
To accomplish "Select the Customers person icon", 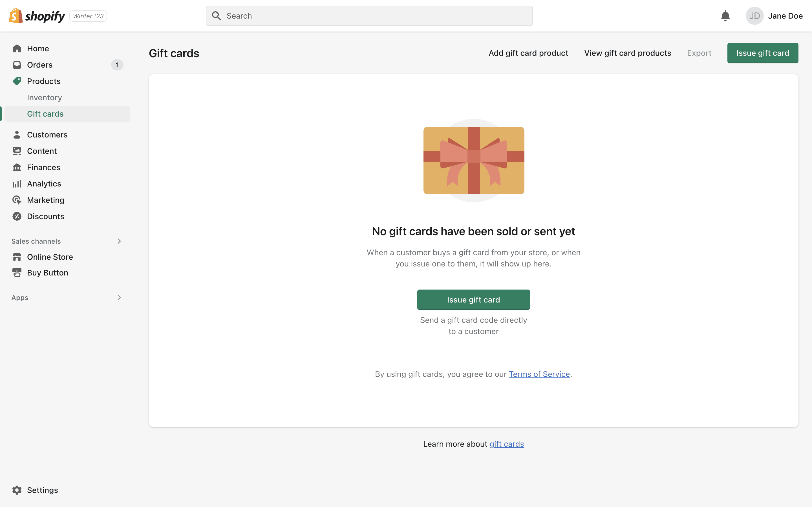I will (17, 135).
